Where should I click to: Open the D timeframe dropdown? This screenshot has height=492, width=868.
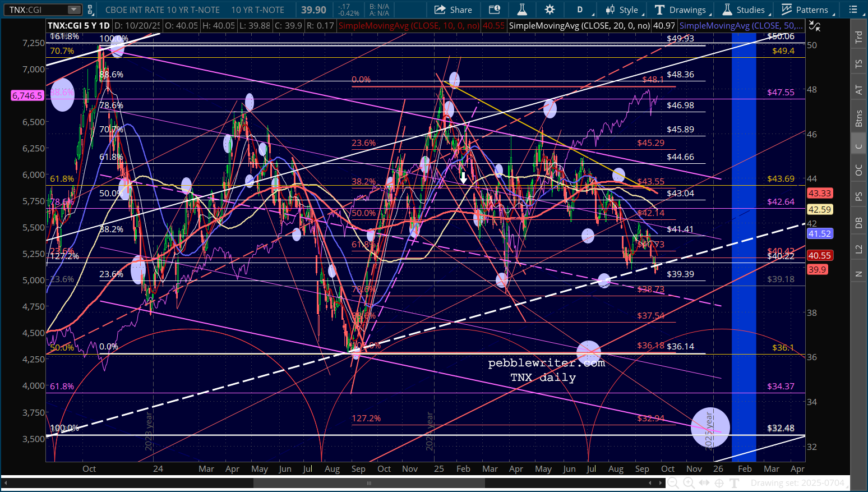583,10
